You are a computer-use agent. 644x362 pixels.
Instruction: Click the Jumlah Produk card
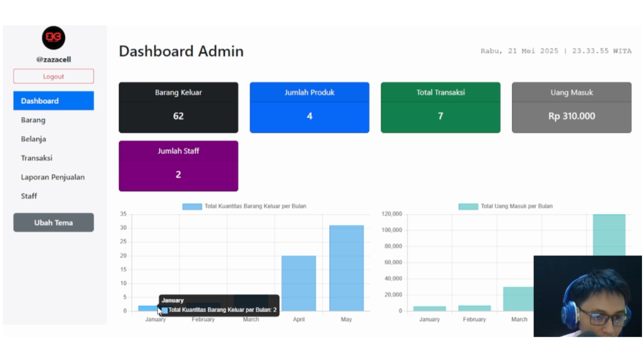(x=309, y=107)
